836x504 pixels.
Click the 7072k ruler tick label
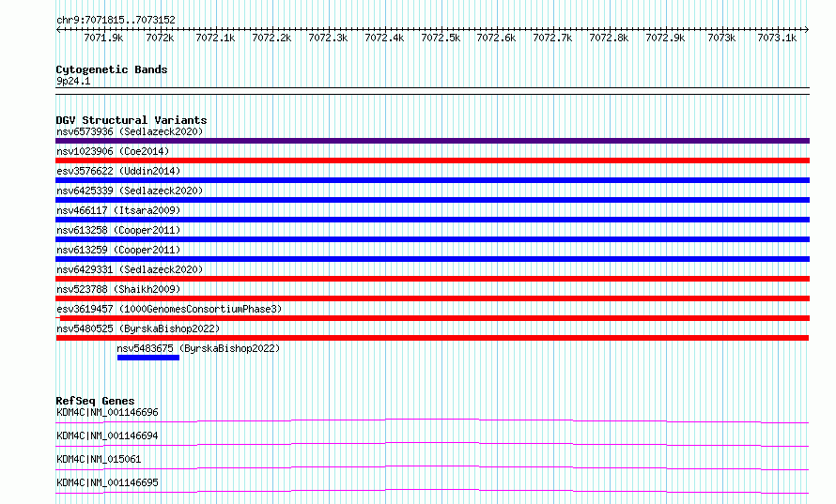[x=160, y=38]
